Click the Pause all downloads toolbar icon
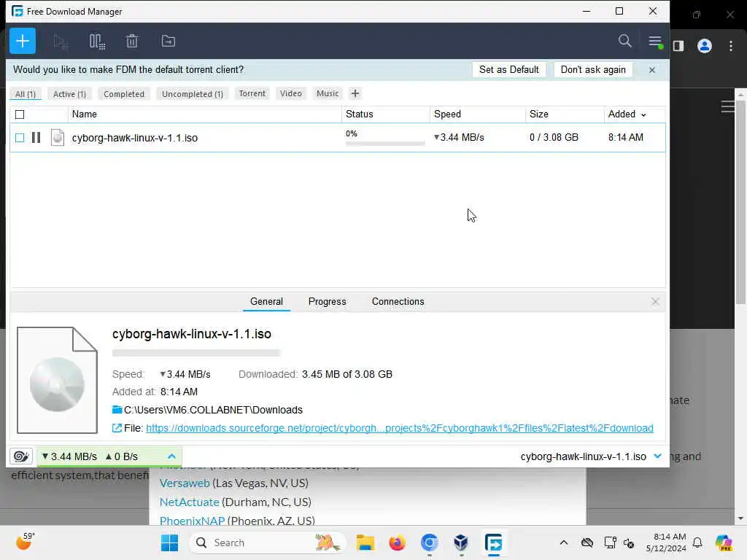The width and height of the screenshot is (747, 560). [x=97, y=42]
